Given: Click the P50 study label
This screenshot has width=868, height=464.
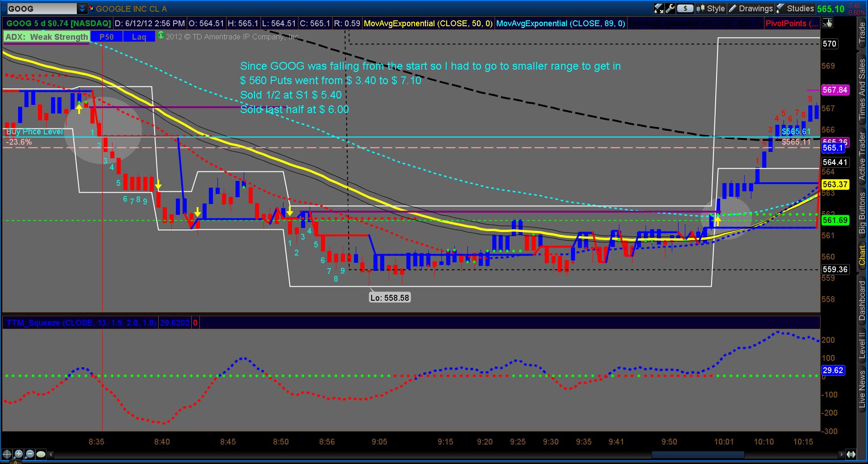Looking at the screenshot, I should (x=107, y=37).
